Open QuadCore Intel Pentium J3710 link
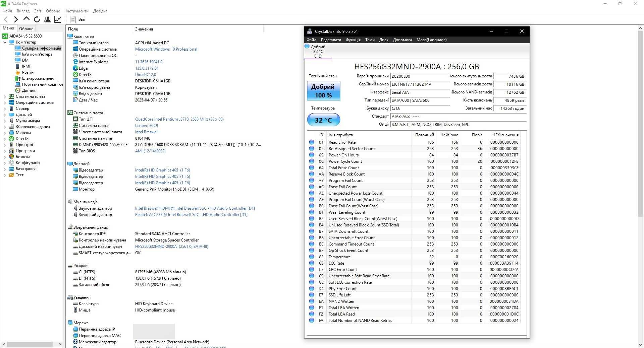The width and height of the screenshot is (644, 348). (x=179, y=119)
